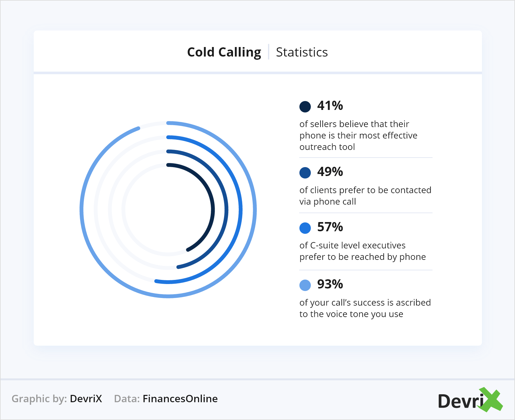Click the "FinancesOnline" data source text
Screen dimensions: 515x420
pyautogui.click(x=180, y=398)
